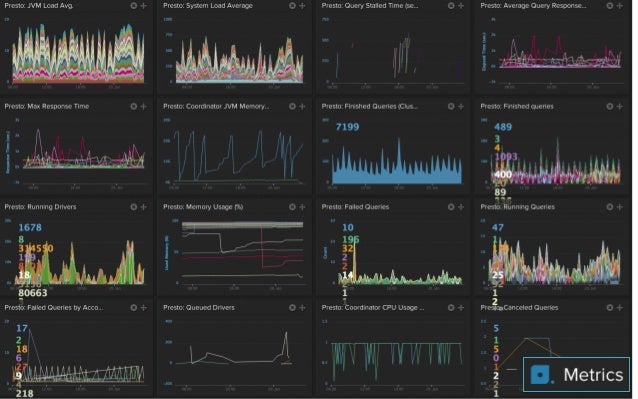Viewport: 638px width, 399px height.
Task: Open gear settings on Running Queries panel
Action: (x=610, y=207)
